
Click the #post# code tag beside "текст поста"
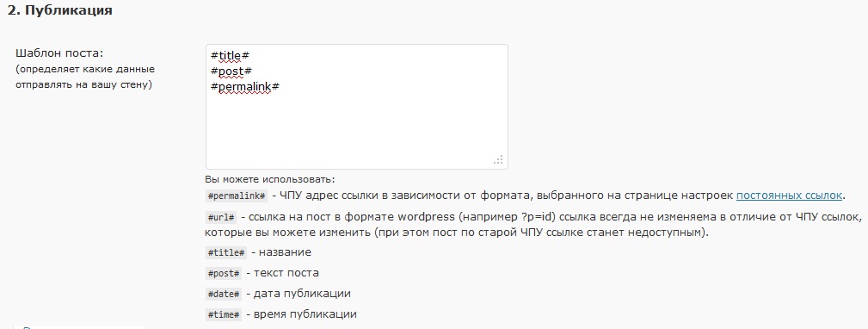click(224, 274)
